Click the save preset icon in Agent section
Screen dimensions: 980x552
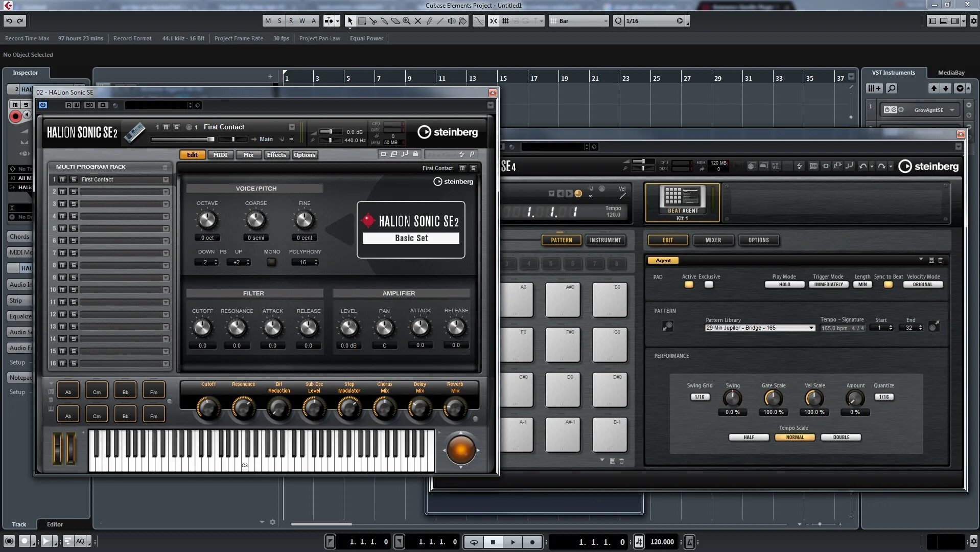pos(931,260)
